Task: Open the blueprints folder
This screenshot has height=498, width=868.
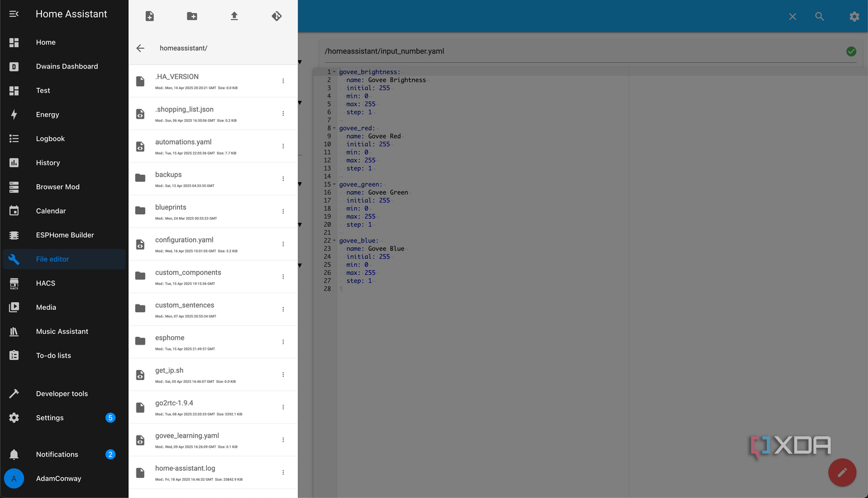Action: (213, 211)
